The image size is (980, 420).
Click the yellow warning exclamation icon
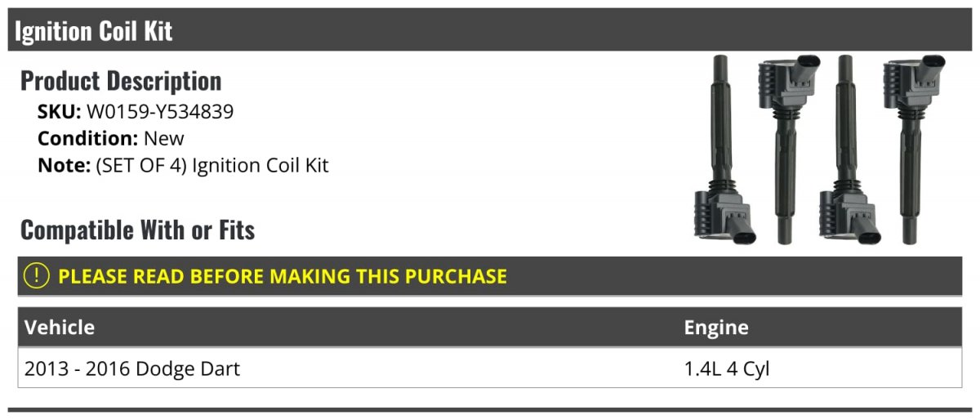click(x=38, y=276)
